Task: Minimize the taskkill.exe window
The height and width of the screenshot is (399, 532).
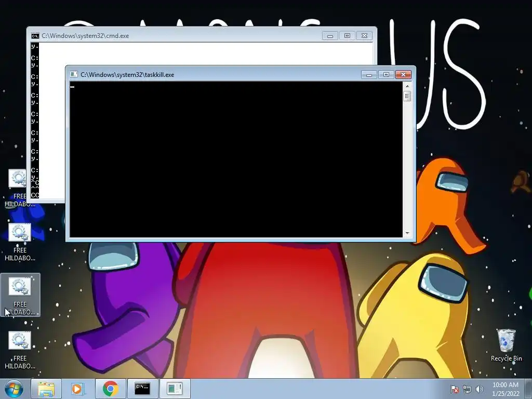Action: coord(369,75)
